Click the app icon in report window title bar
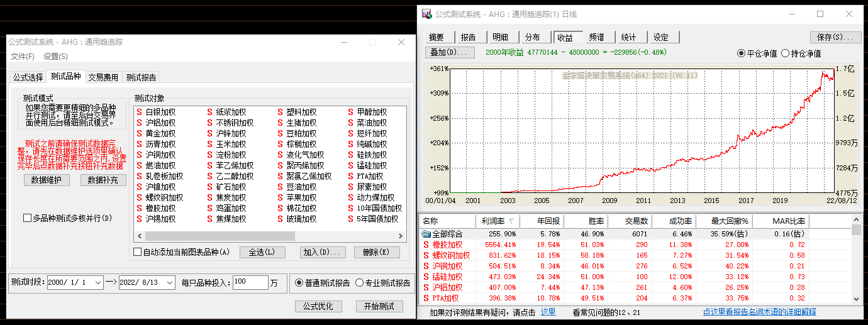This screenshot has height=325, width=868. [427, 14]
